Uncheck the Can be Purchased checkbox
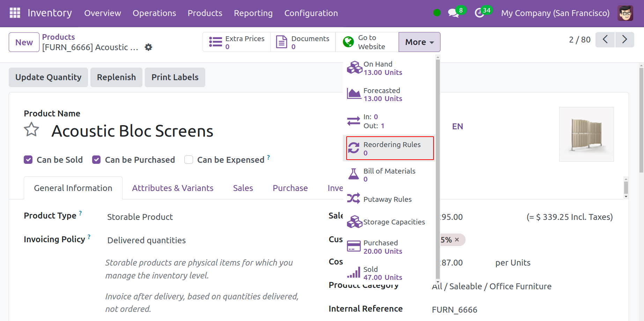The height and width of the screenshot is (321, 644). (96, 160)
